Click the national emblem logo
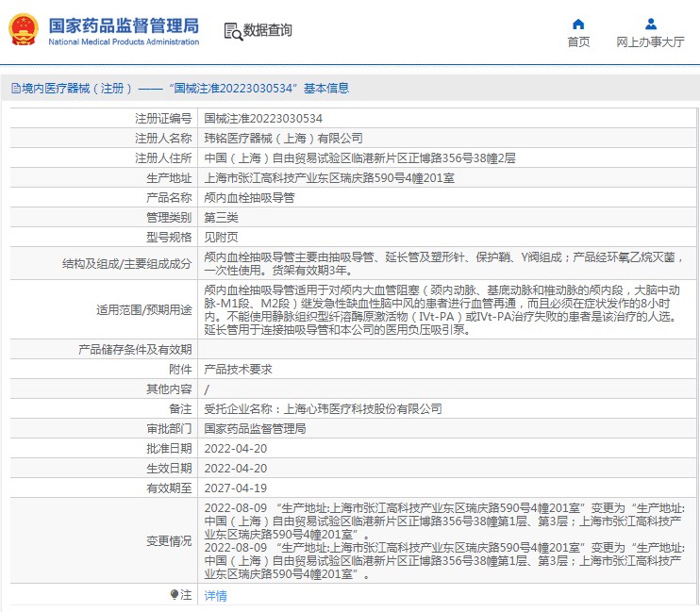 [x=24, y=29]
